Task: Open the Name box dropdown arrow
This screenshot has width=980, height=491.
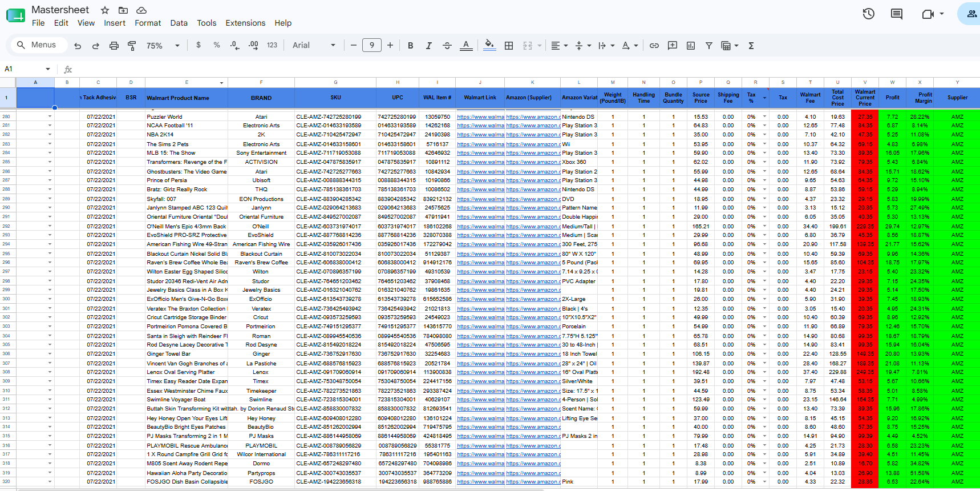Action: pos(48,69)
